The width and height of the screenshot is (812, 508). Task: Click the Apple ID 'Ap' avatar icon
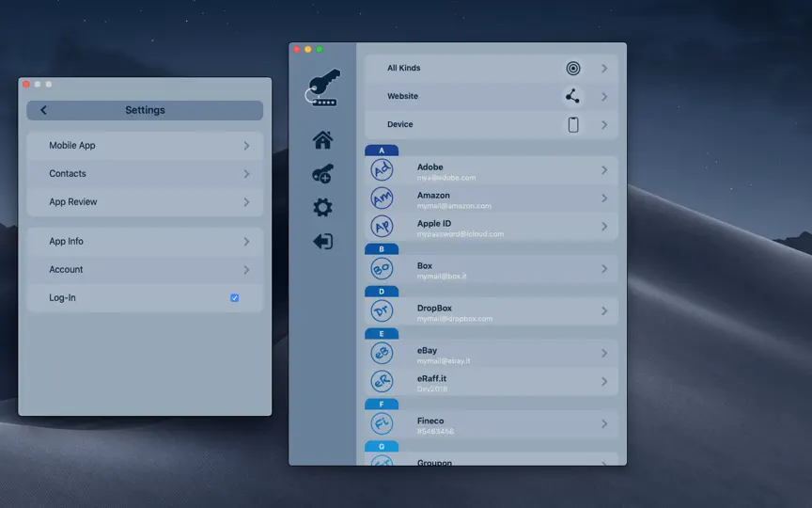(x=382, y=227)
